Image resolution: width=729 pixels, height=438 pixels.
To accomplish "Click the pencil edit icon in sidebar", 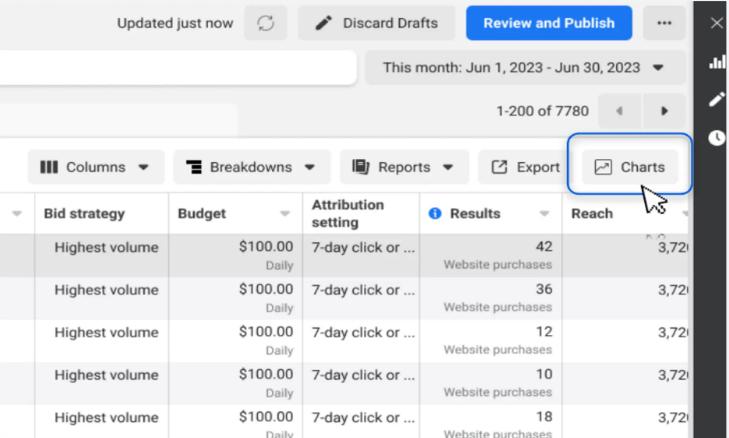I will pyautogui.click(x=716, y=100).
